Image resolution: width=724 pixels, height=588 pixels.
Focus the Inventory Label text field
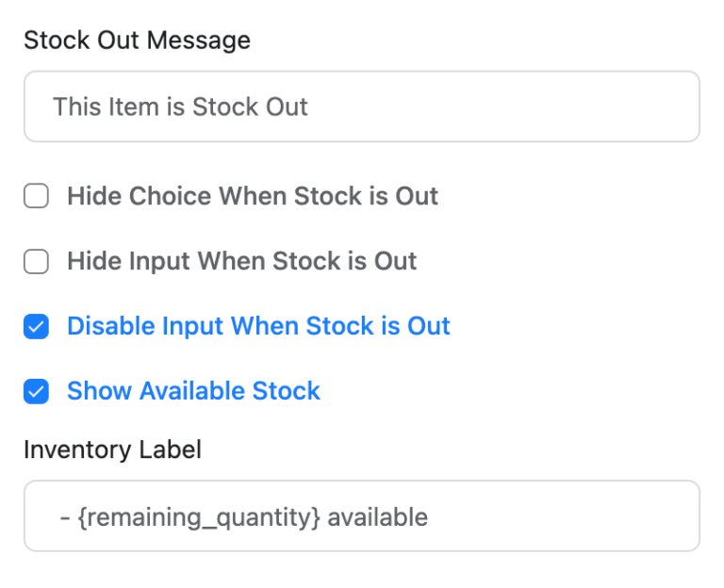(x=361, y=516)
